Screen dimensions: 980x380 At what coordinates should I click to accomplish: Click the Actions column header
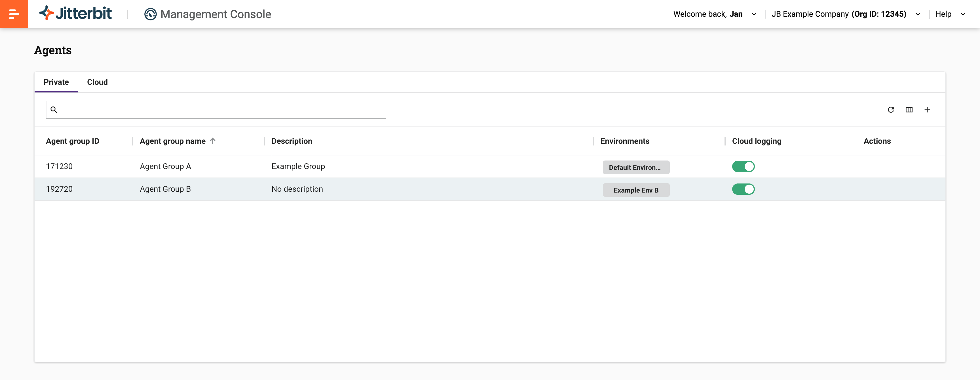(x=877, y=141)
